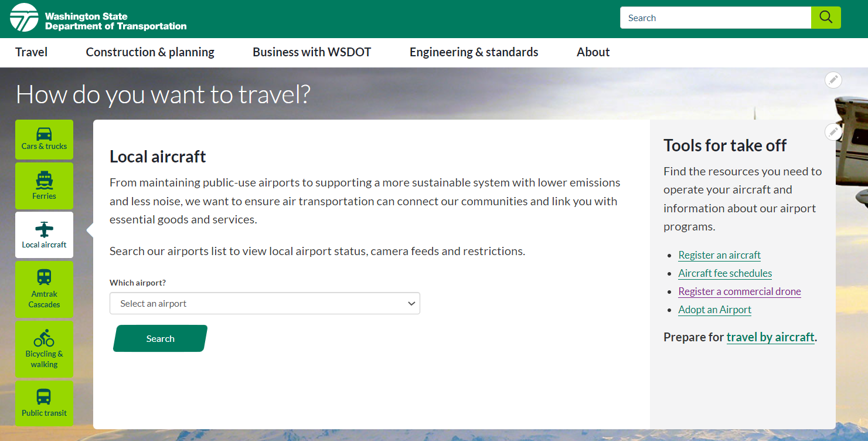The image size is (868, 441).
Task: Open the Construction & planning menu
Action: click(150, 52)
